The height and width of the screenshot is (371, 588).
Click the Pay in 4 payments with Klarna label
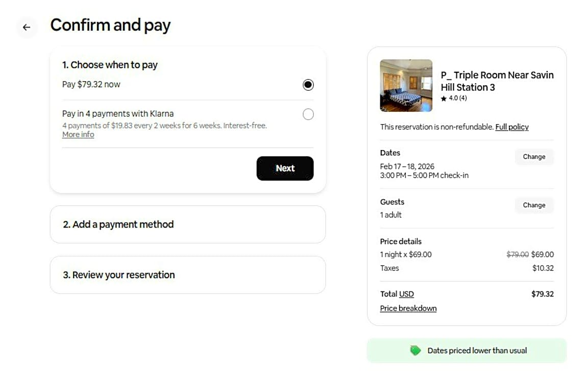pyautogui.click(x=118, y=114)
